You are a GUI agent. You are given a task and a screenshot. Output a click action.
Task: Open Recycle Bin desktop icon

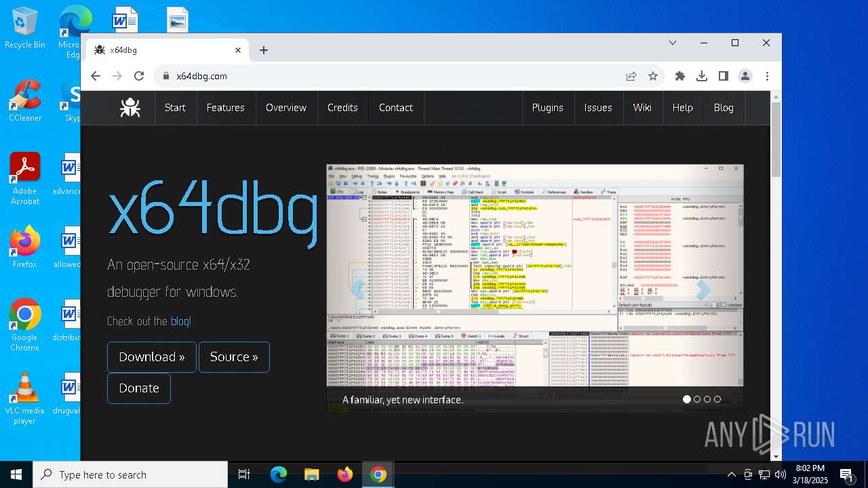(x=25, y=28)
